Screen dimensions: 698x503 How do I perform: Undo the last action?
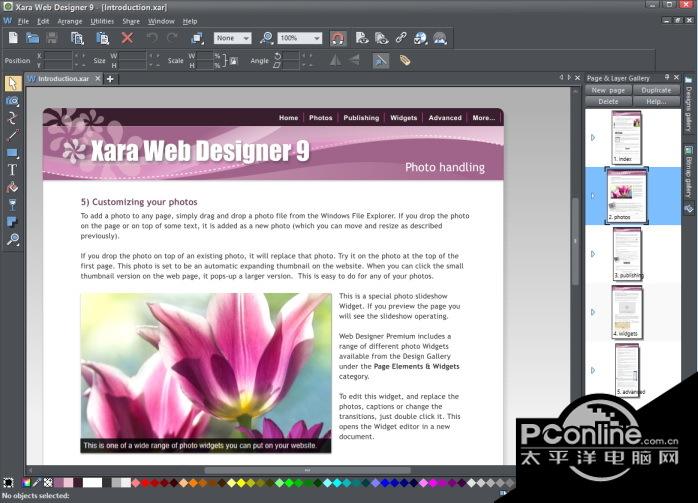click(x=152, y=38)
